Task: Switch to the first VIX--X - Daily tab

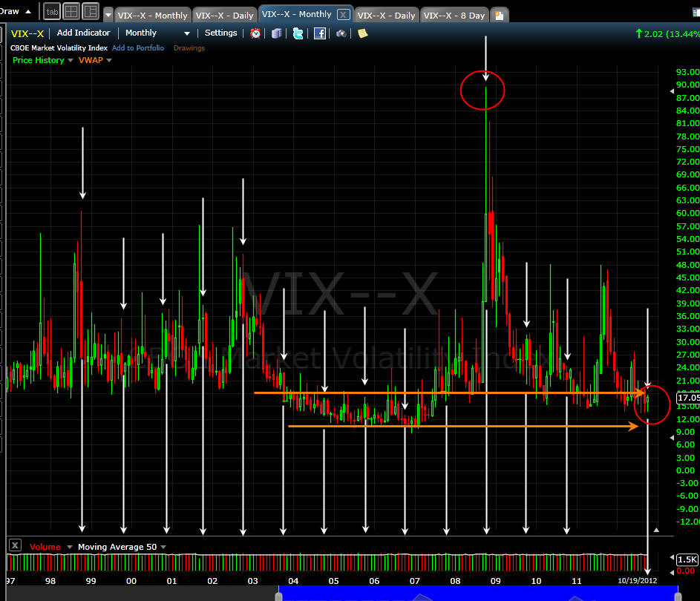Action: [225, 16]
